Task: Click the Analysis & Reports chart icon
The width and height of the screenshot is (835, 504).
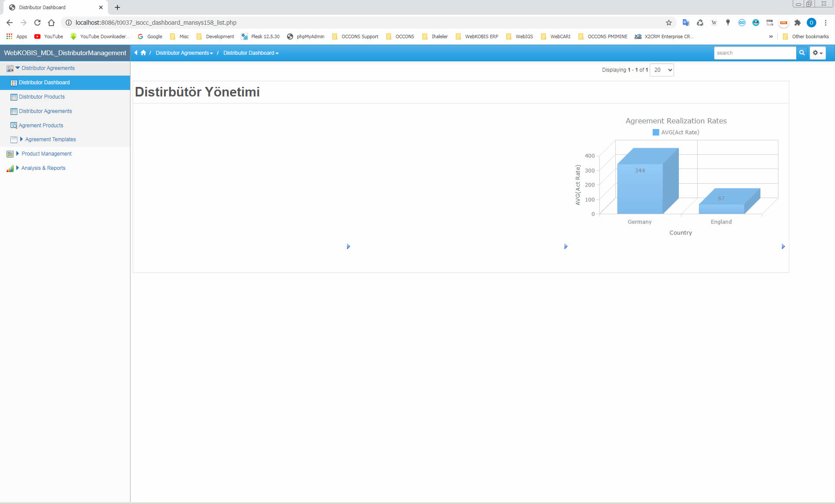Action: point(10,169)
